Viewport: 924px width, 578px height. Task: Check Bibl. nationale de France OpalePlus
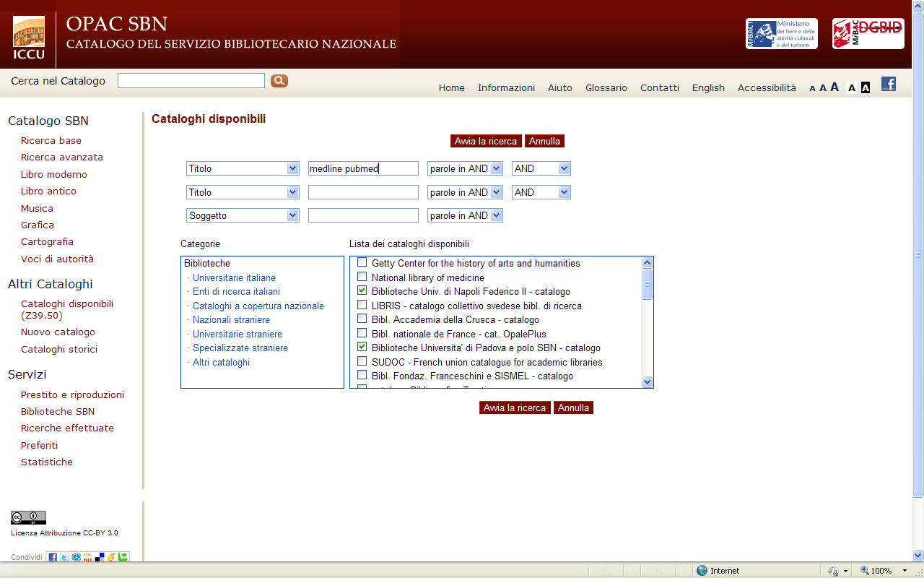point(362,333)
